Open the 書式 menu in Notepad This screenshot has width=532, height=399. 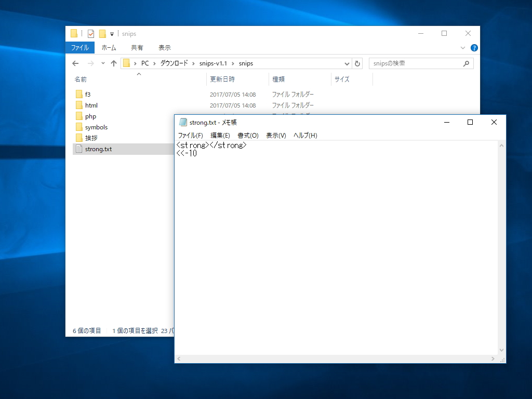tap(248, 135)
